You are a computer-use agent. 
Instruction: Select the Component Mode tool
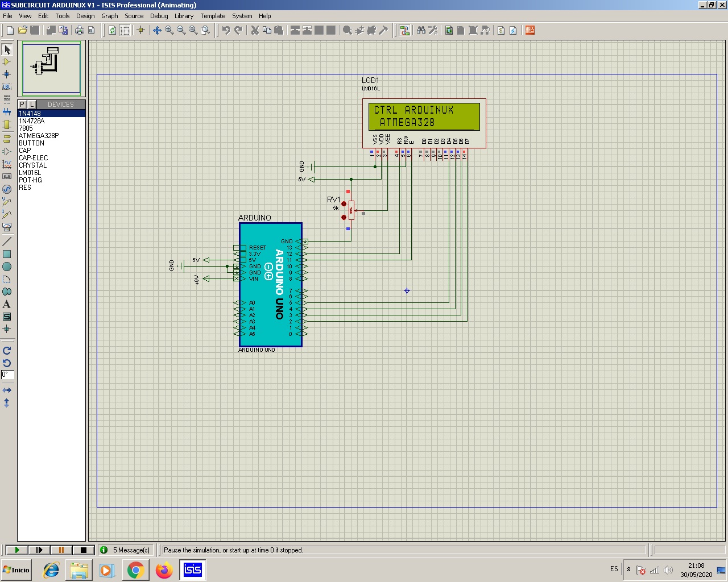7,62
